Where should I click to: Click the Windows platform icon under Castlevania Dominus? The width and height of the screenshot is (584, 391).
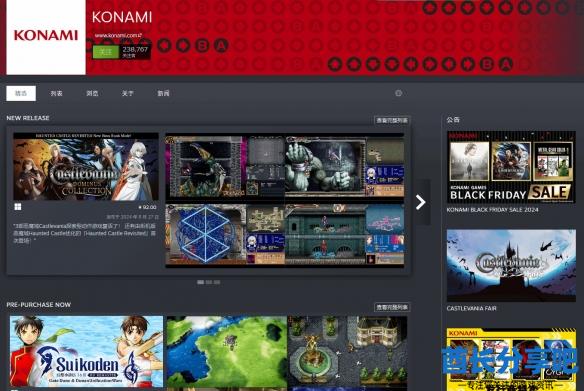[x=18, y=207]
